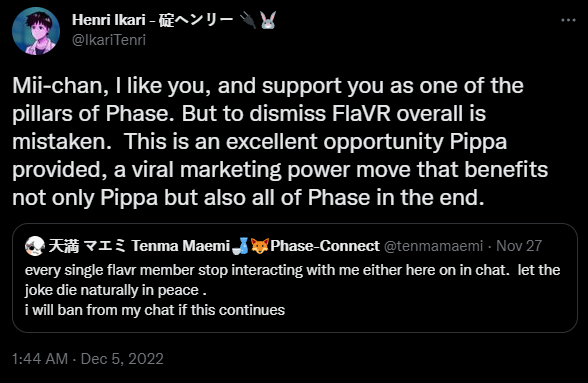Image resolution: width=588 pixels, height=383 pixels.
Task: Click the 1:44 AM Dec 5, 2022 timestamp
Action: (88, 359)
